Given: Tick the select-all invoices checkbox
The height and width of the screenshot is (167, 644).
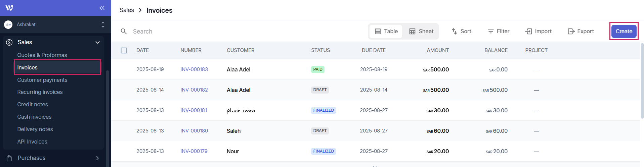Looking at the screenshot, I should 124,50.
